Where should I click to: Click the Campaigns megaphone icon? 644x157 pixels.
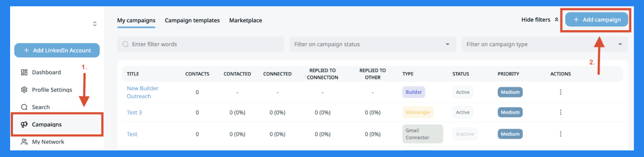[24, 124]
